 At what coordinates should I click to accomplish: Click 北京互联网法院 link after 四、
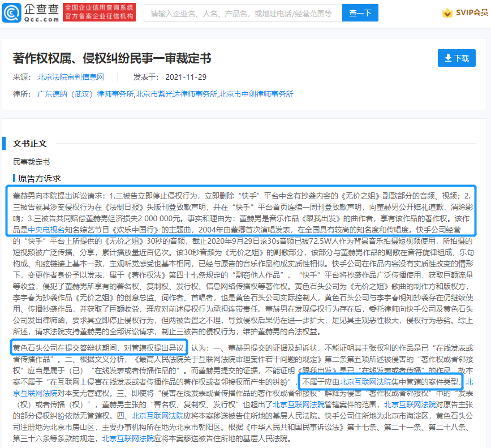(x=157, y=416)
